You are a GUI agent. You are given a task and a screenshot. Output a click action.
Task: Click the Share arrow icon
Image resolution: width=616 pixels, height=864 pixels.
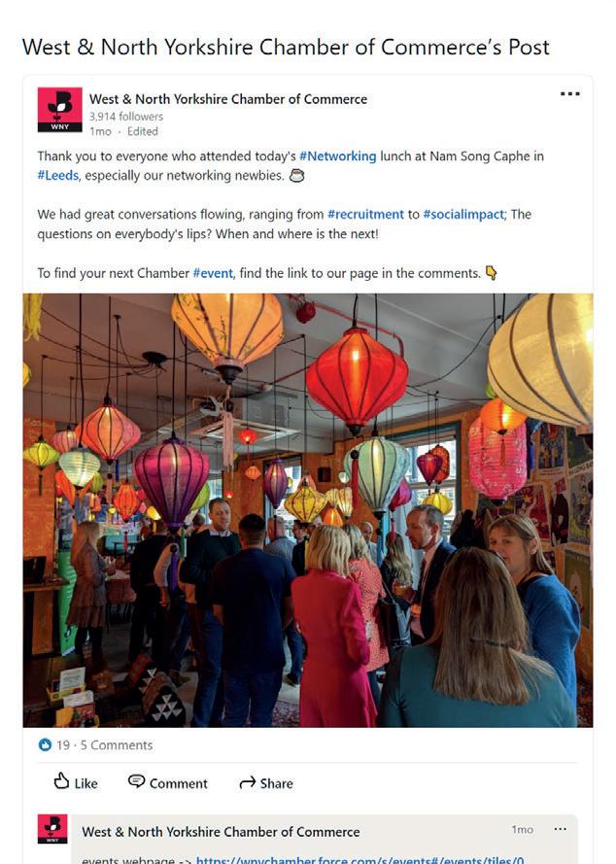[x=248, y=782]
